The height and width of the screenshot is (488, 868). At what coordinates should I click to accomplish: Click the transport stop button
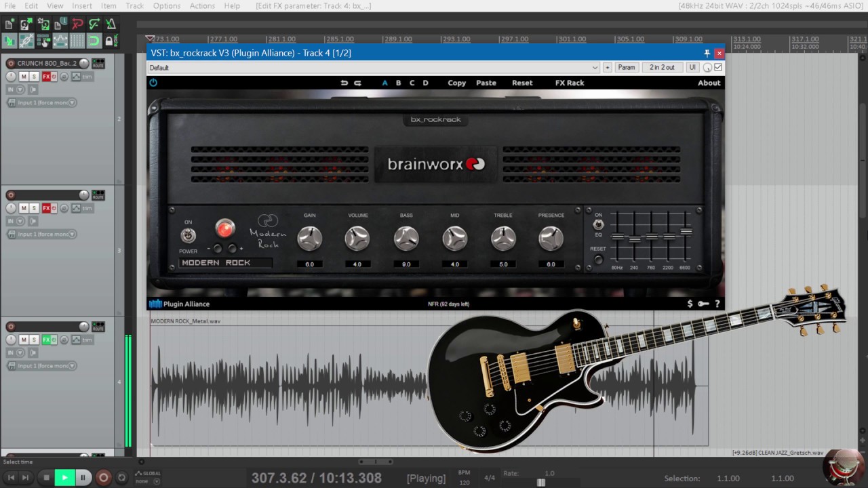click(x=46, y=477)
